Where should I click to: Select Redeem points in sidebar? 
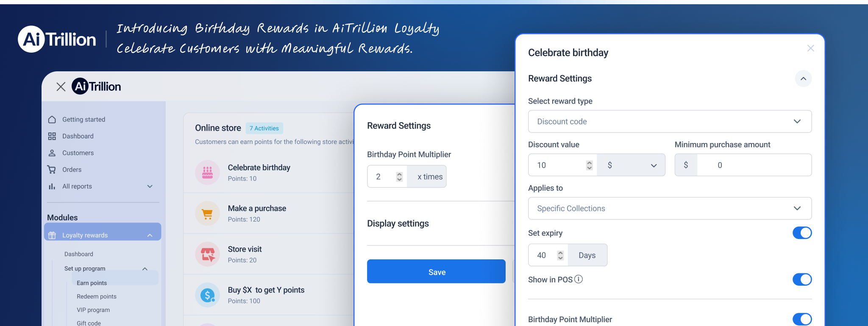(x=97, y=297)
